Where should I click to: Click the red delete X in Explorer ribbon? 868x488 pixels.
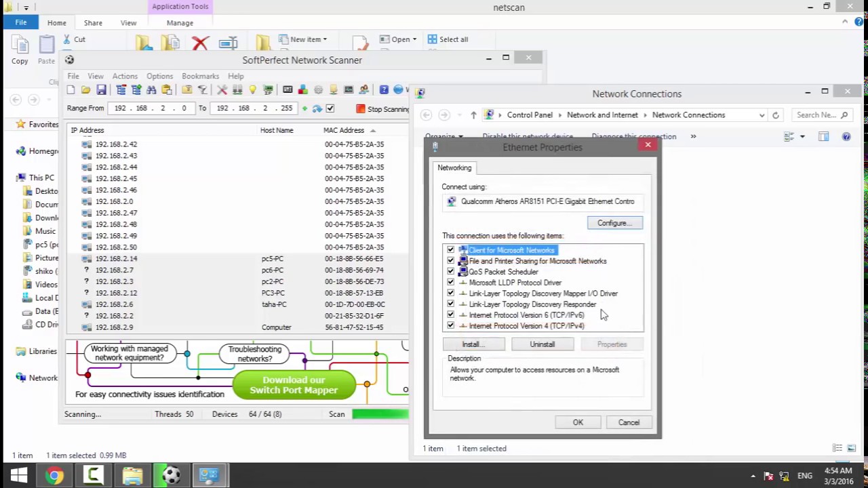point(200,44)
